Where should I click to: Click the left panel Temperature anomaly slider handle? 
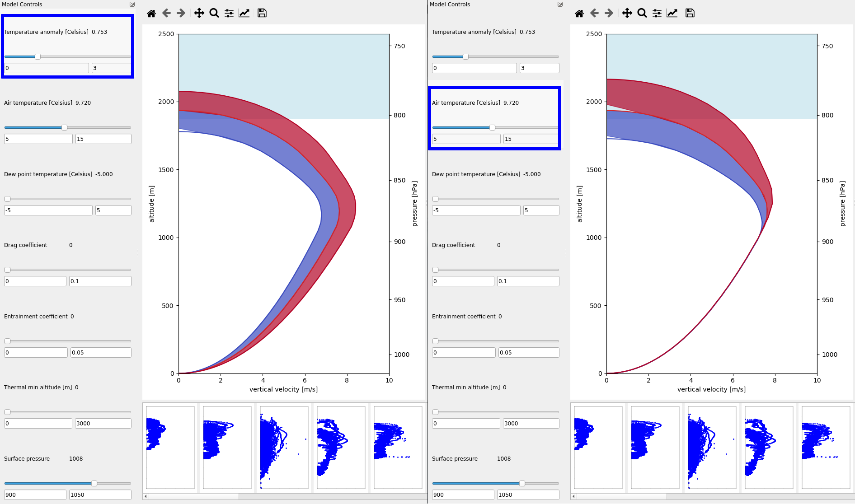click(38, 57)
